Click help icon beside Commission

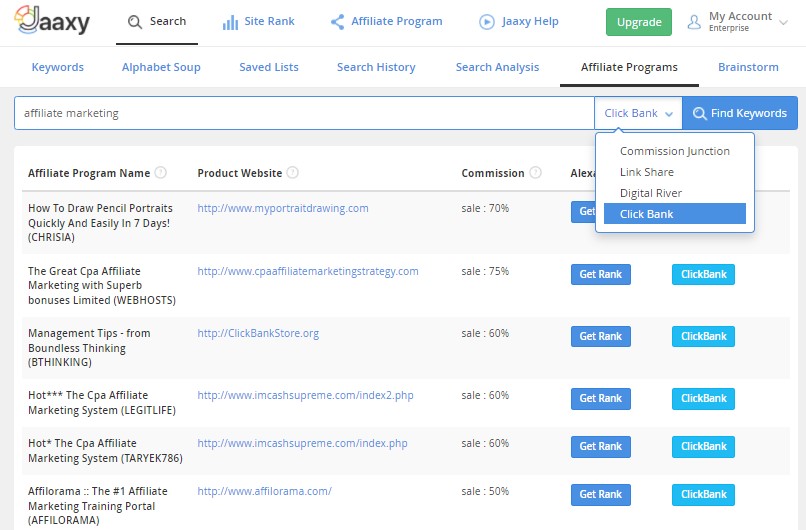535,173
